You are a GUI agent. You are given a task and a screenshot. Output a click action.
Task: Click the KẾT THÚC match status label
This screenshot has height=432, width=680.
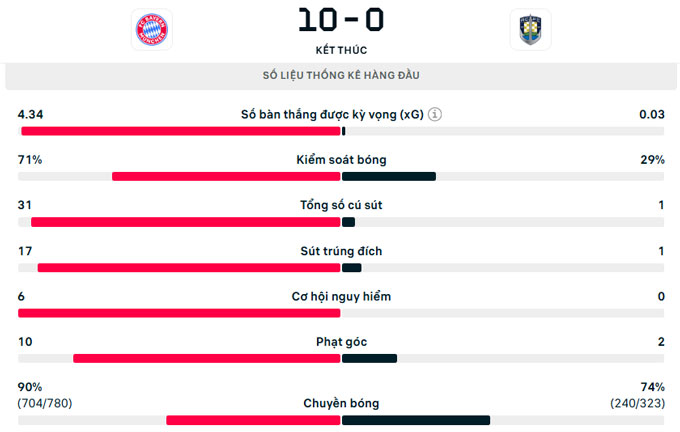pos(341,50)
